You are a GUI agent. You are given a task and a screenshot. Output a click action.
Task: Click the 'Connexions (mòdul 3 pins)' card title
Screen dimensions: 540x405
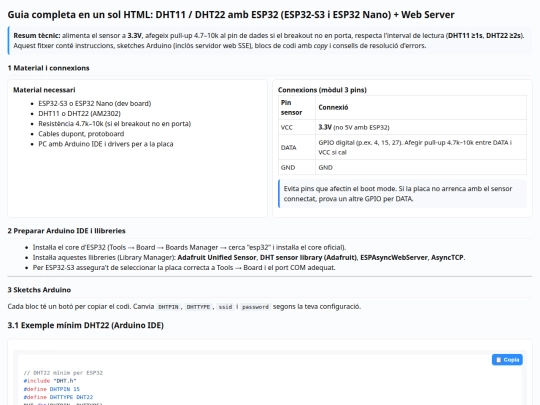(x=322, y=90)
